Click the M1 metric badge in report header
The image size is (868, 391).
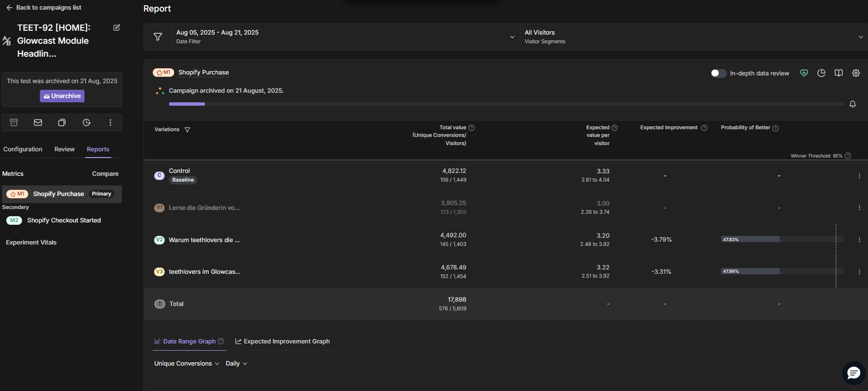coord(163,73)
